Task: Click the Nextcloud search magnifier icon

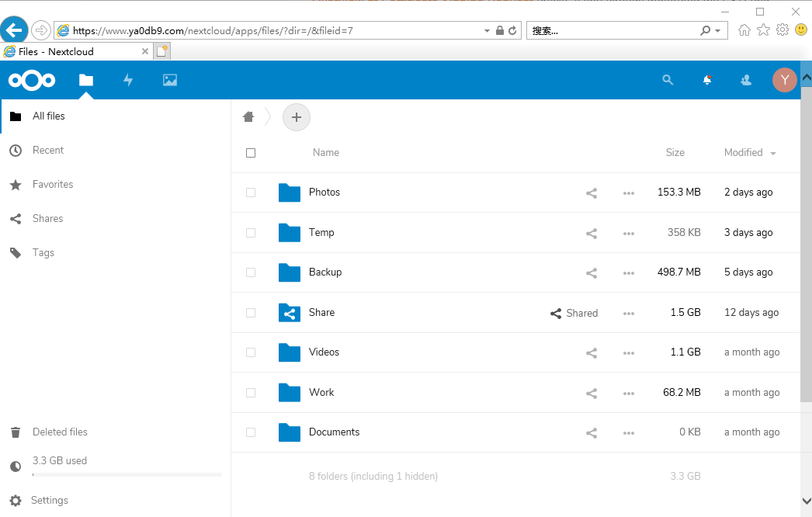Action: (x=668, y=80)
